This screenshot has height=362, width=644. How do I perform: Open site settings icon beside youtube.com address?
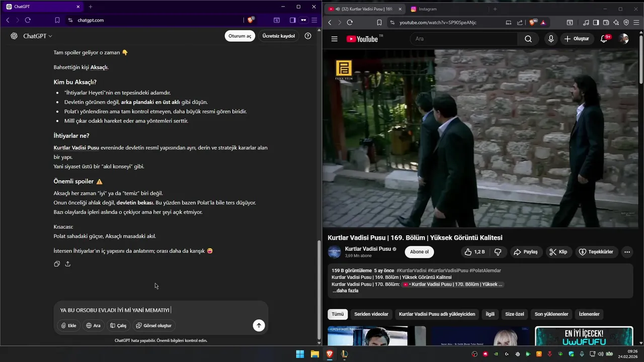click(x=392, y=23)
